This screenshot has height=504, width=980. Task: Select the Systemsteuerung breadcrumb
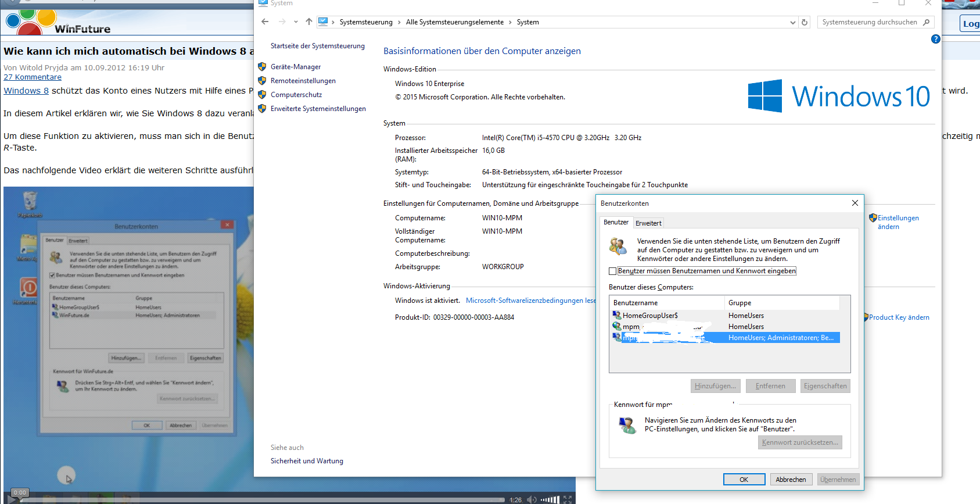point(366,22)
